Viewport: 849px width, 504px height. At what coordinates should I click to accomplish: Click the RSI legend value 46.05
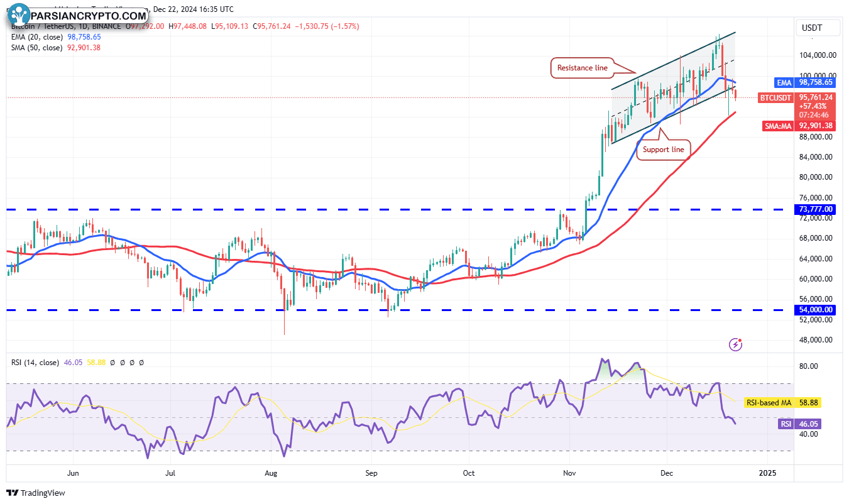tap(74, 363)
